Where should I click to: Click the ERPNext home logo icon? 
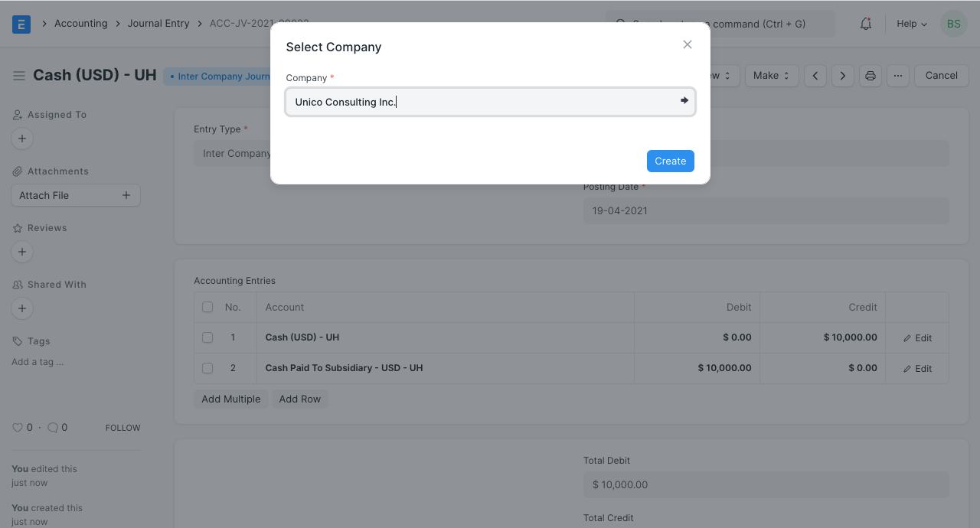(21, 24)
